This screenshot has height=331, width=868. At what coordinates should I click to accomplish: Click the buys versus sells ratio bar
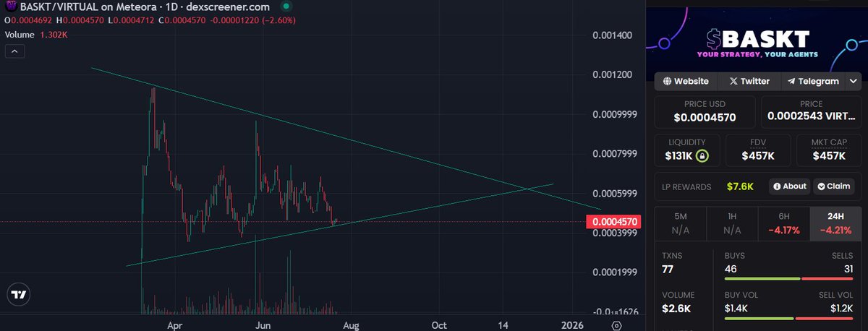(x=790, y=278)
